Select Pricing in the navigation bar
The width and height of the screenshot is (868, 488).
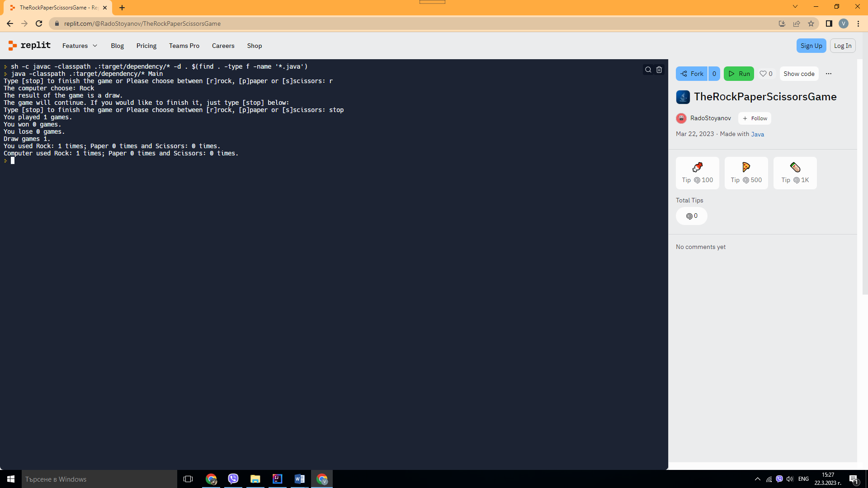tap(146, 46)
